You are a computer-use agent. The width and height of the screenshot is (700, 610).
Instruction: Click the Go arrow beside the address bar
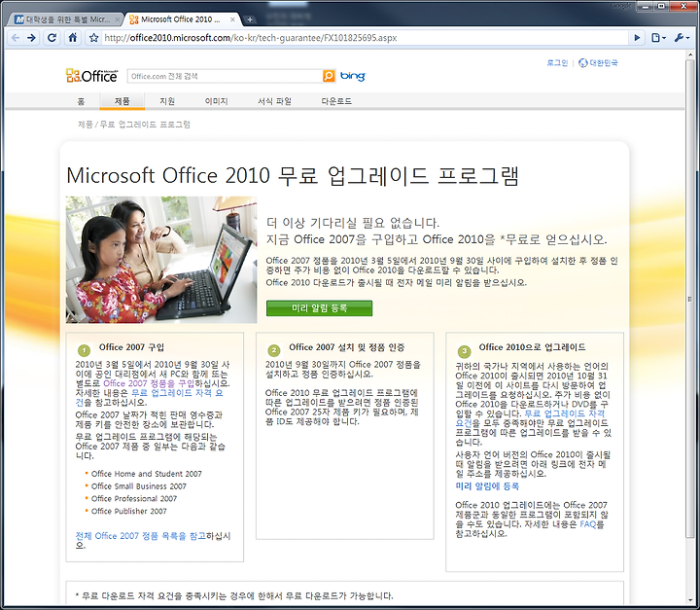(x=637, y=38)
